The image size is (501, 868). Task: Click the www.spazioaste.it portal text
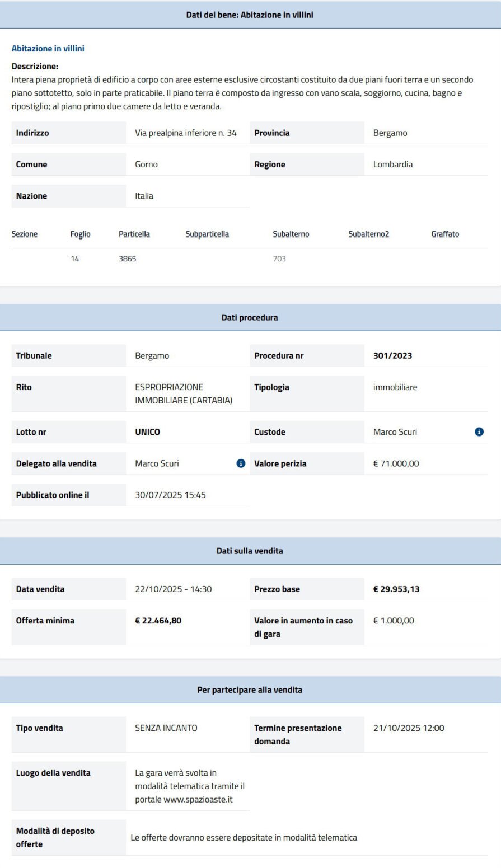(198, 800)
